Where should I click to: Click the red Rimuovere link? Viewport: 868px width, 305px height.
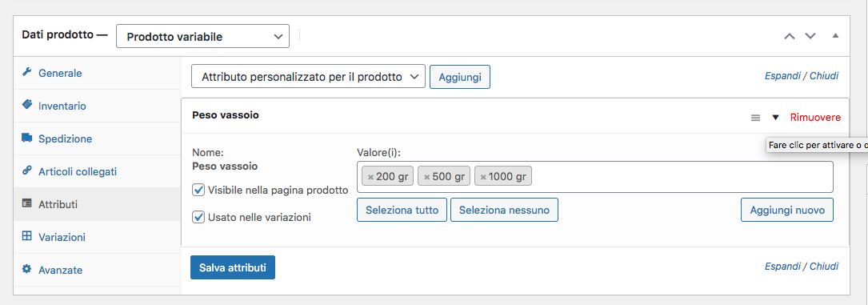click(x=815, y=118)
